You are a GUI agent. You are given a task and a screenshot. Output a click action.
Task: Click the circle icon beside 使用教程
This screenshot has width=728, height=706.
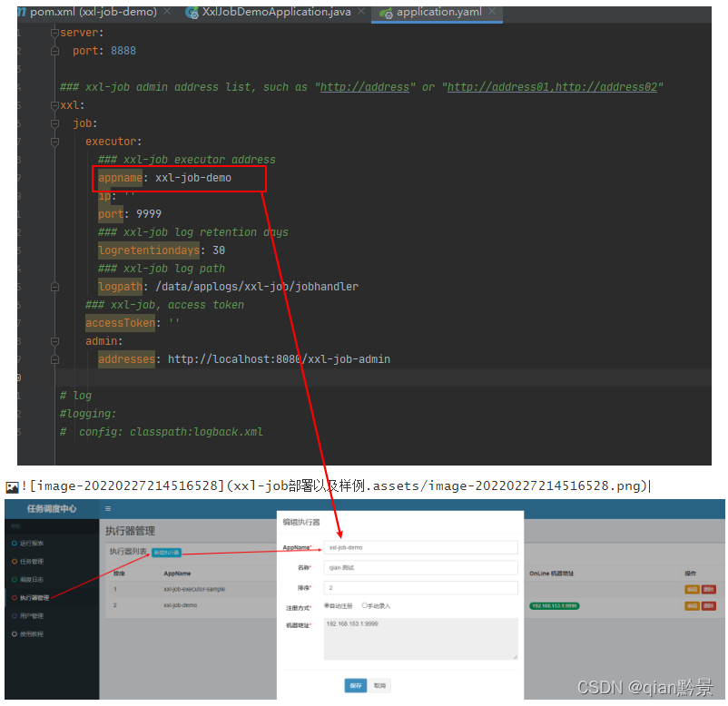pyautogui.click(x=15, y=633)
